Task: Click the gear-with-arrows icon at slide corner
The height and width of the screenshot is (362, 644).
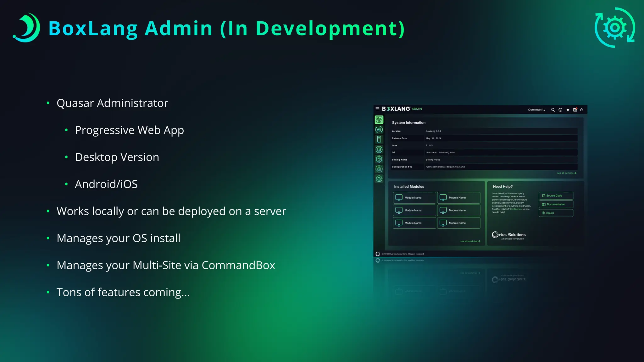Action: pyautogui.click(x=615, y=28)
